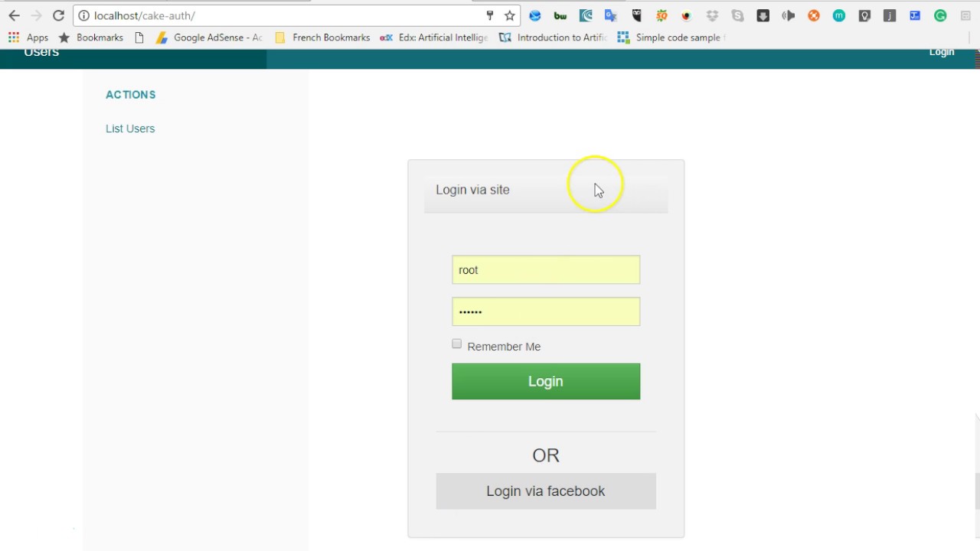Image resolution: width=980 pixels, height=551 pixels.
Task: Open the faded gray extension at toolbar end
Action: pyautogui.click(x=965, y=15)
